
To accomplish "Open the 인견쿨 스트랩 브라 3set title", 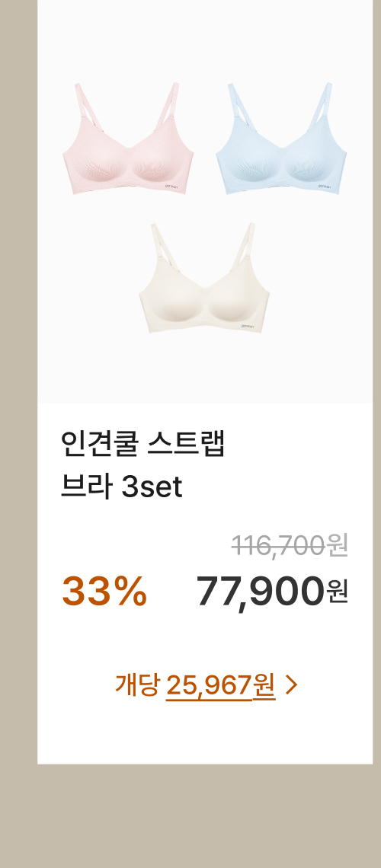I will tap(143, 465).
